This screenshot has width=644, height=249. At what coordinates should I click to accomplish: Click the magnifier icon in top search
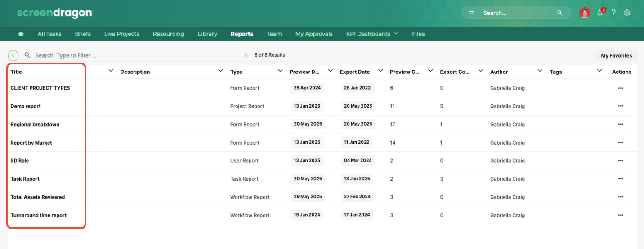(x=560, y=13)
